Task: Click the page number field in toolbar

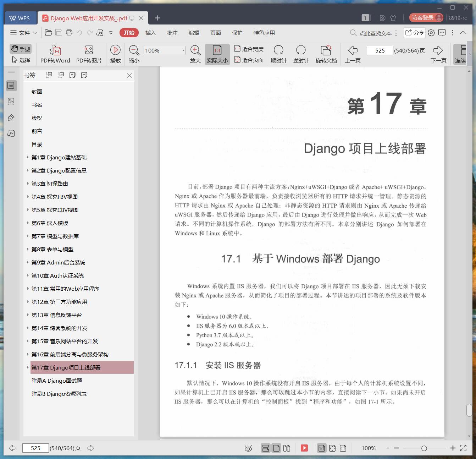Action: pos(380,50)
